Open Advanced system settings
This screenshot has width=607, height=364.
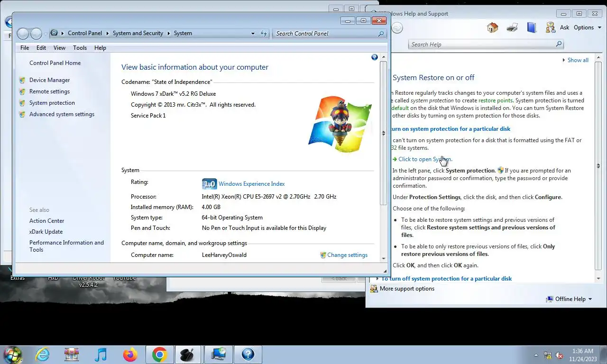[62, 114]
